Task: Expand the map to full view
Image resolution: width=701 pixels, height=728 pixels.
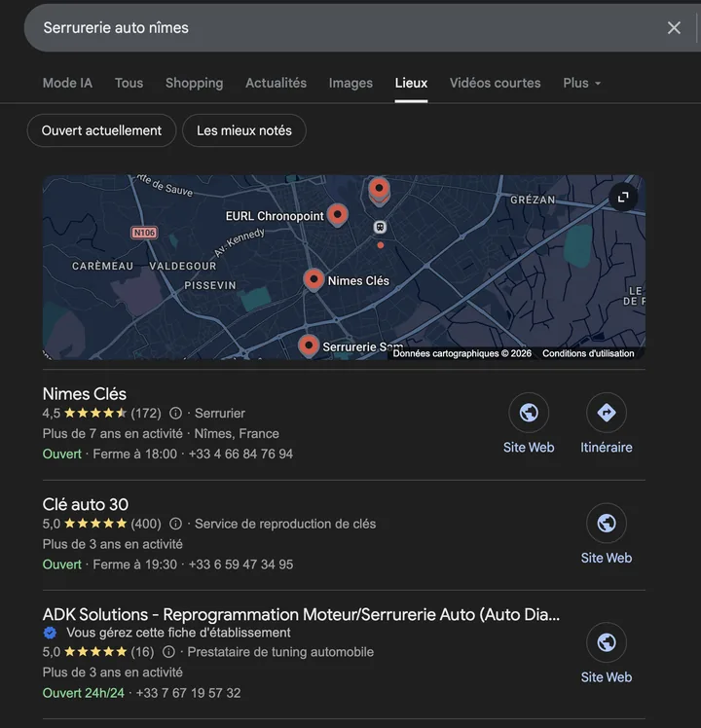Action: [623, 197]
